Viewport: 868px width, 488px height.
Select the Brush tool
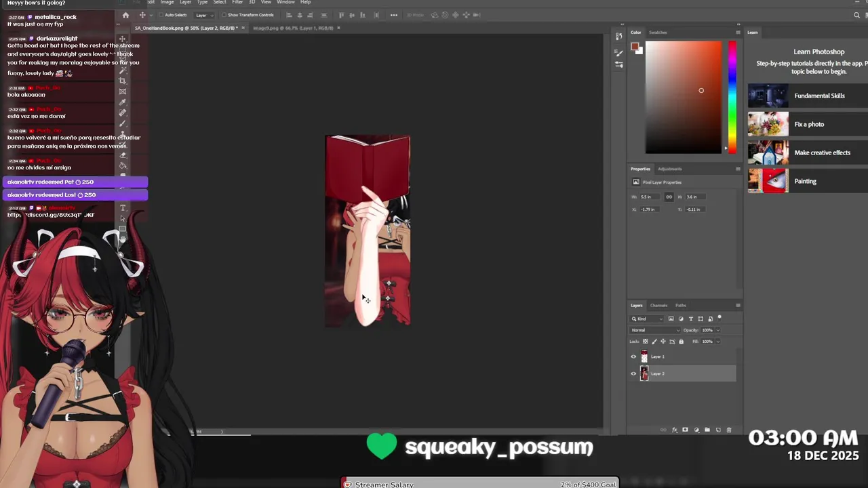click(123, 123)
